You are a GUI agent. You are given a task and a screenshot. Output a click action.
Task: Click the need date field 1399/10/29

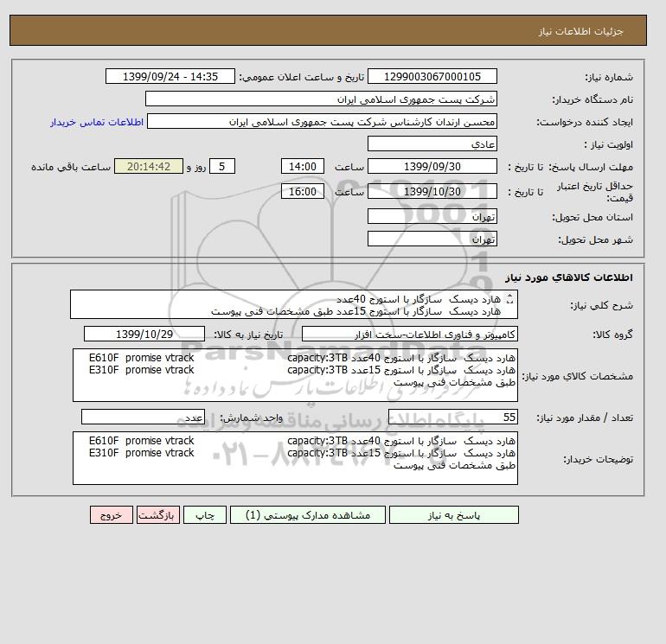144,334
